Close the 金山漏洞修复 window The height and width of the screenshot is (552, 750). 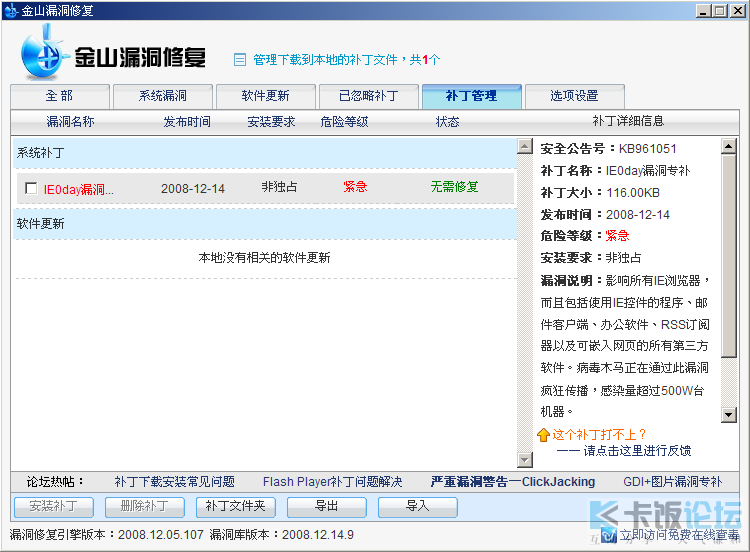pyautogui.click(x=738, y=11)
